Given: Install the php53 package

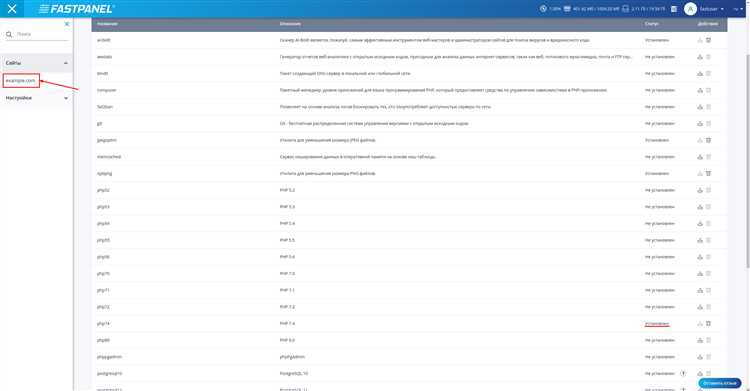Looking at the screenshot, I should (700, 207).
